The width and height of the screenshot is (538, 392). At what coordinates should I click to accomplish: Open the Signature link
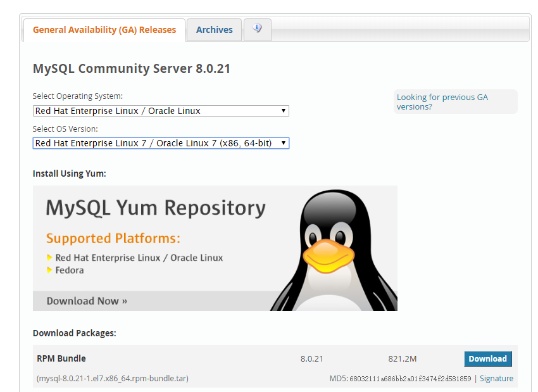tap(496, 378)
